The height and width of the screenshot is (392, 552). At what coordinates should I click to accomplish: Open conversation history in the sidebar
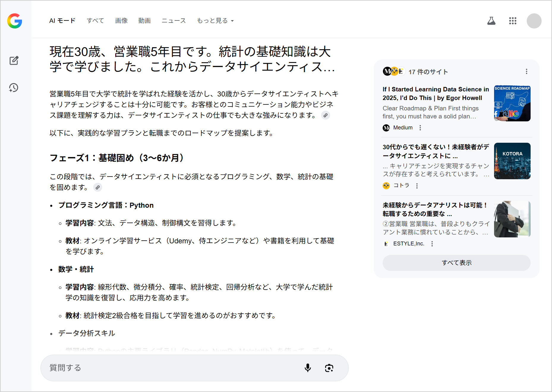point(13,88)
